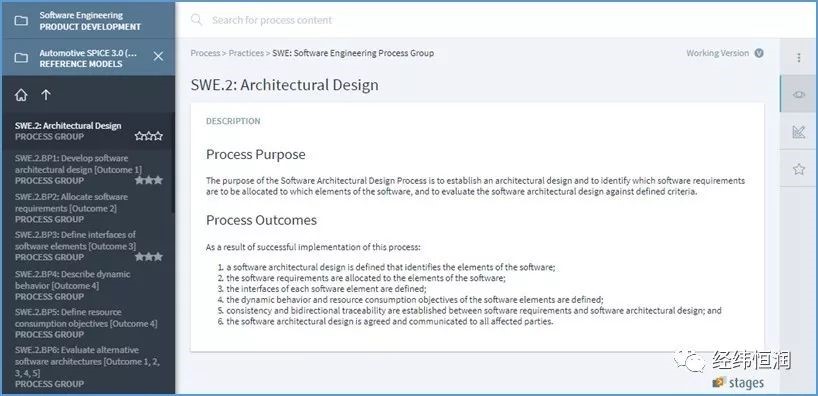Open the three-dot more options menu

[798, 57]
